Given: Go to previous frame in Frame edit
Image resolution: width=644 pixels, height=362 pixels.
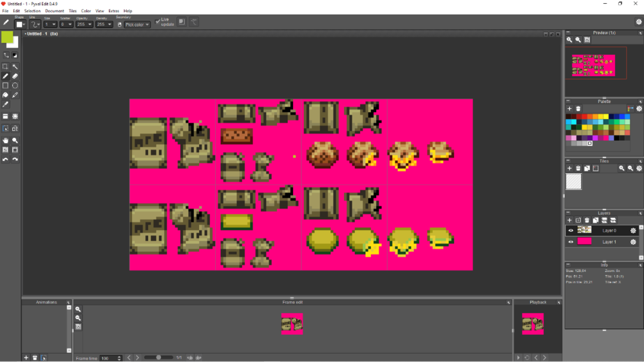Looking at the screenshot, I should [x=129, y=358].
